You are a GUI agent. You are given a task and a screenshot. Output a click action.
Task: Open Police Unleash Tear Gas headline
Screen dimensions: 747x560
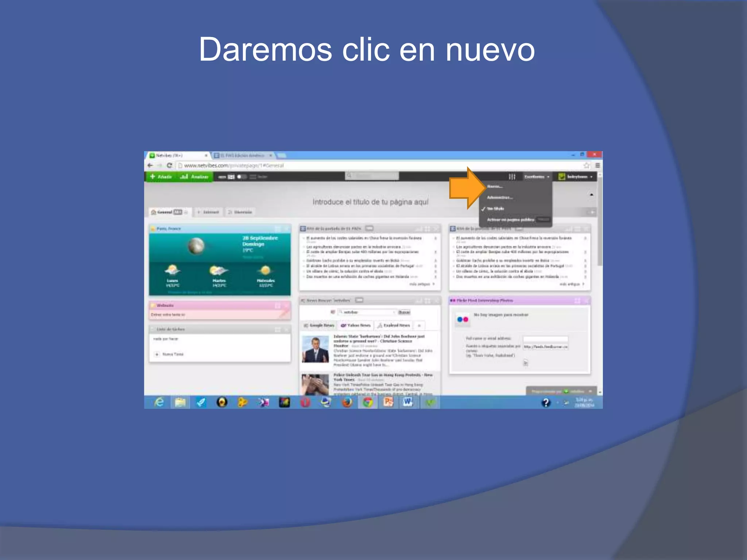pyautogui.click(x=383, y=377)
